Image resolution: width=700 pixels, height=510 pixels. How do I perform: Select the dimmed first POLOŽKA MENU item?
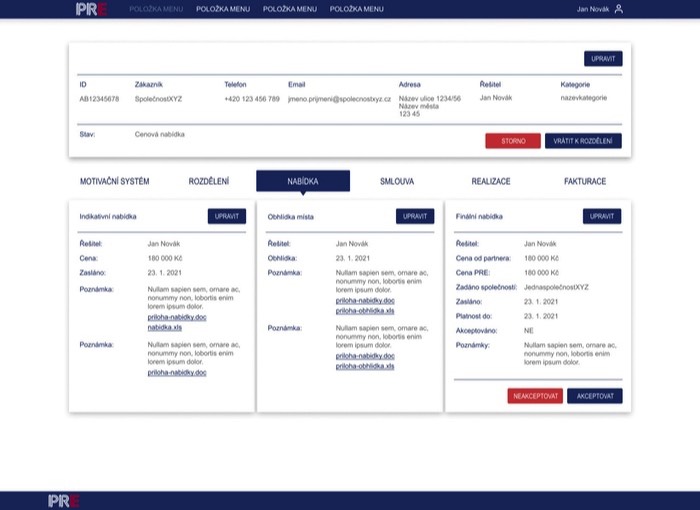tap(156, 9)
